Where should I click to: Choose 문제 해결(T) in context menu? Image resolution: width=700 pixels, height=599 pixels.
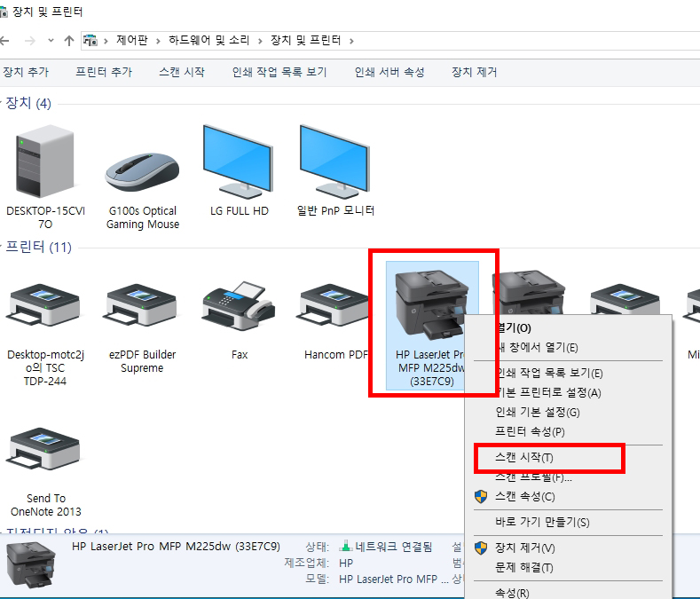[x=569, y=567]
